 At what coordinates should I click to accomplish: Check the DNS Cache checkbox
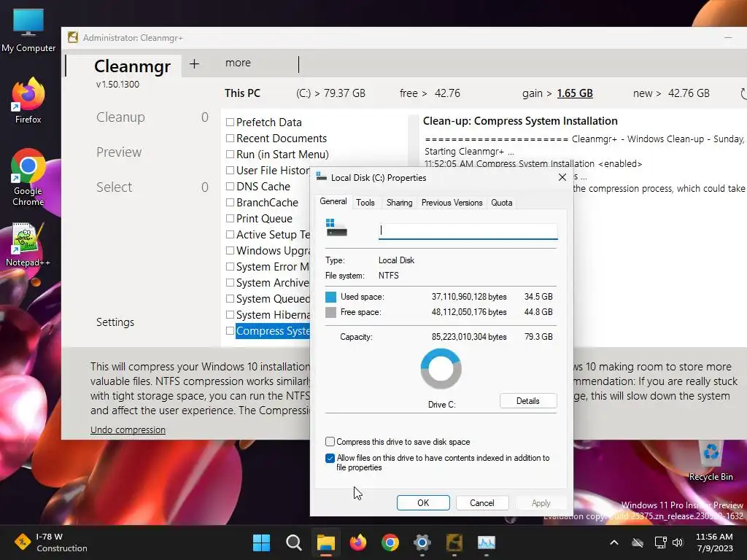(x=230, y=186)
